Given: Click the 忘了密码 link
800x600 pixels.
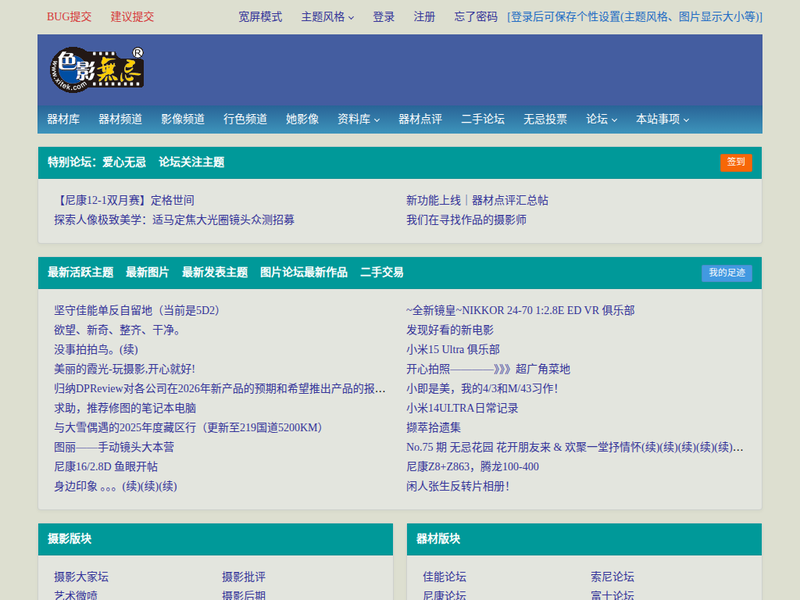Looking at the screenshot, I should (x=475, y=17).
